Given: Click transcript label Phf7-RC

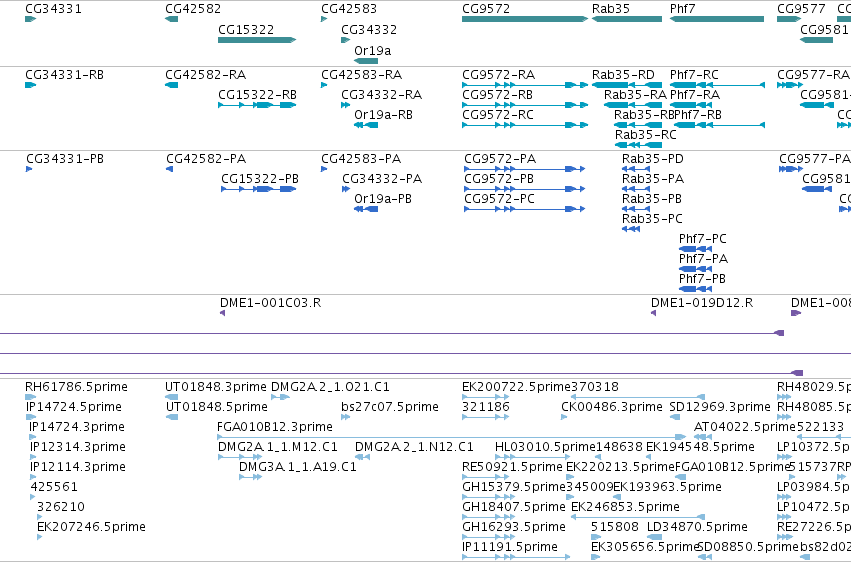Looking at the screenshot, I should (x=694, y=75).
